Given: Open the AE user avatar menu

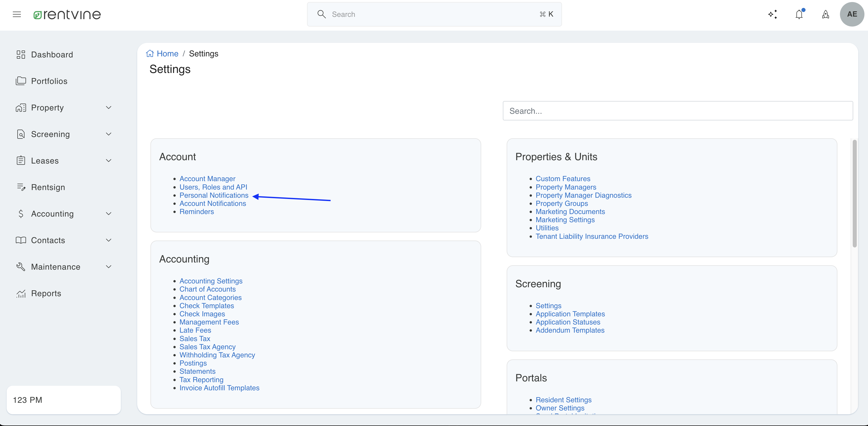Looking at the screenshot, I should click(x=852, y=14).
